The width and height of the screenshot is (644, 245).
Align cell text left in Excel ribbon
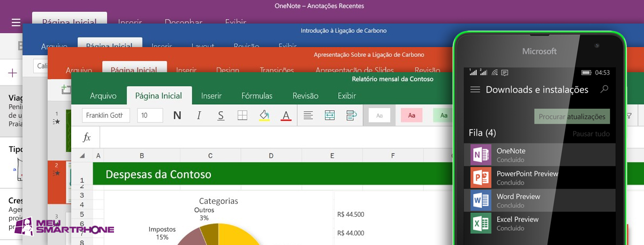click(308, 115)
